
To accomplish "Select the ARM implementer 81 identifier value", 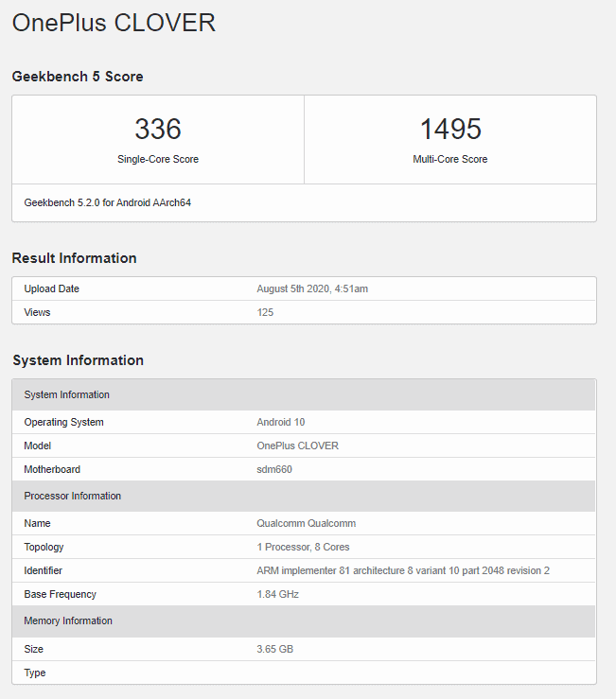I will (403, 570).
